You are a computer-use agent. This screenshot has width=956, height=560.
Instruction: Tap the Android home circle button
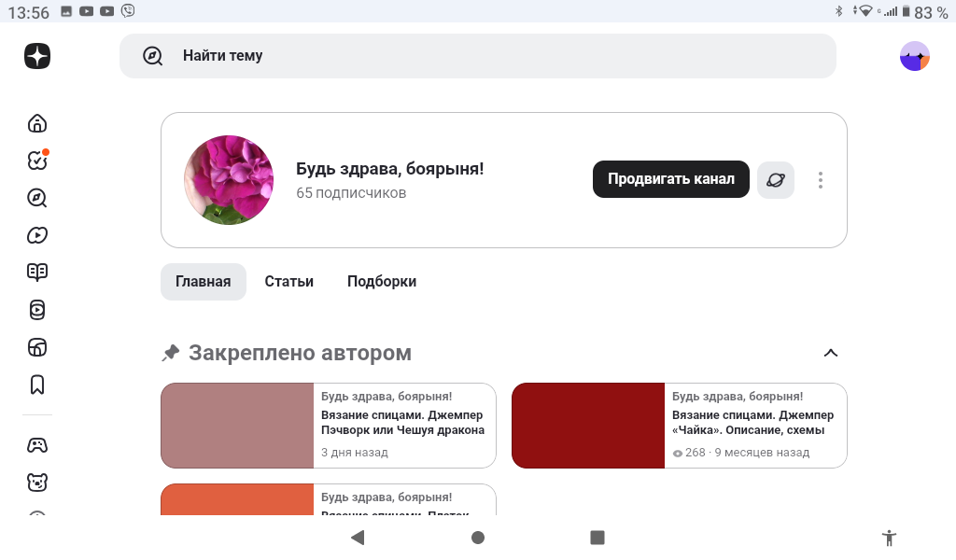point(478,538)
